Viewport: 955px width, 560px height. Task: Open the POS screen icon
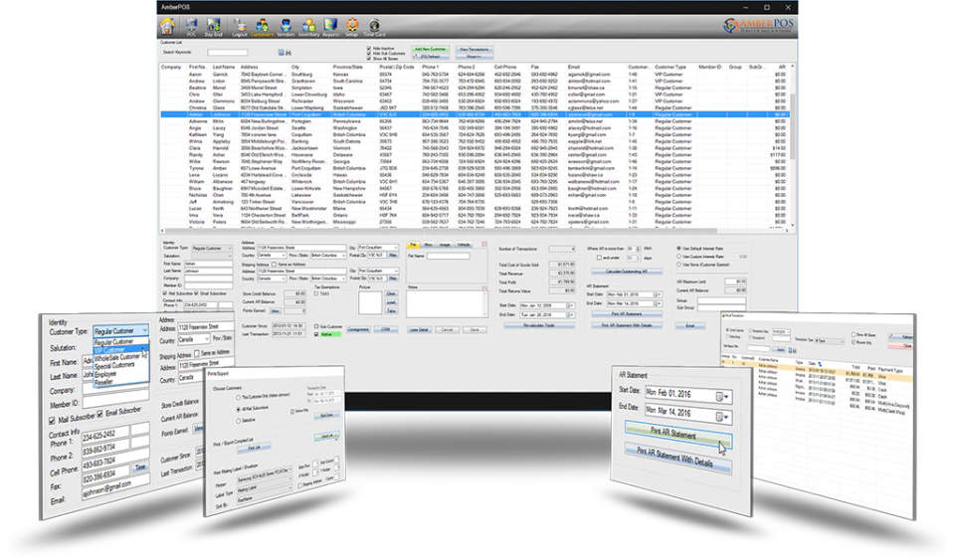pyautogui.click(x=191, y=27)
